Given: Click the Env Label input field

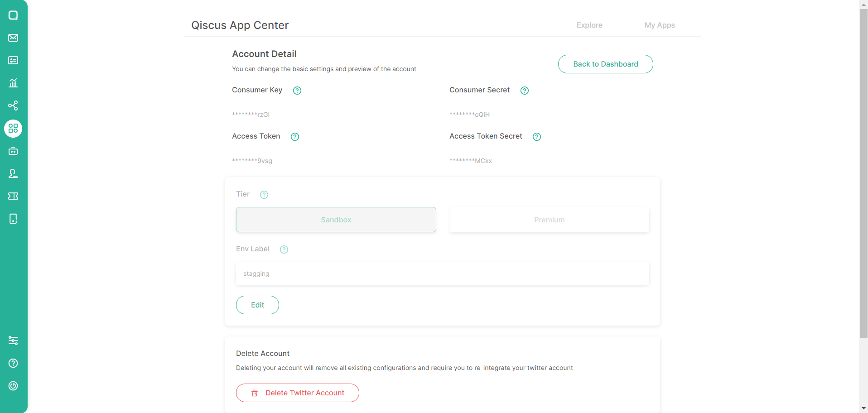Looking at the screenshot, I should point(442,274).
